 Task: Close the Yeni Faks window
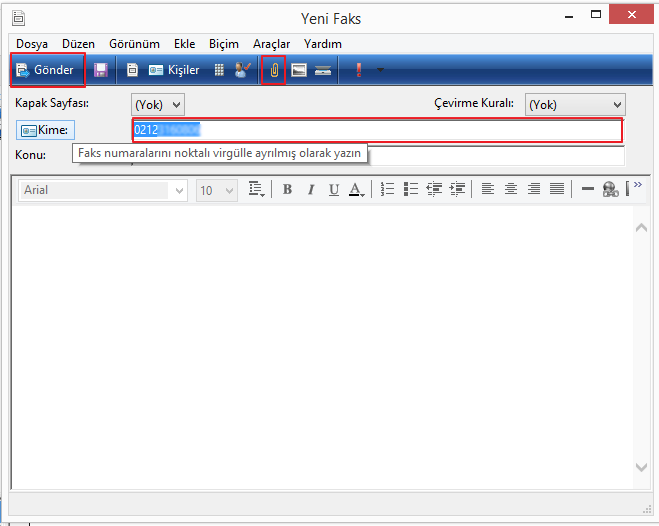tap(631, 15)
